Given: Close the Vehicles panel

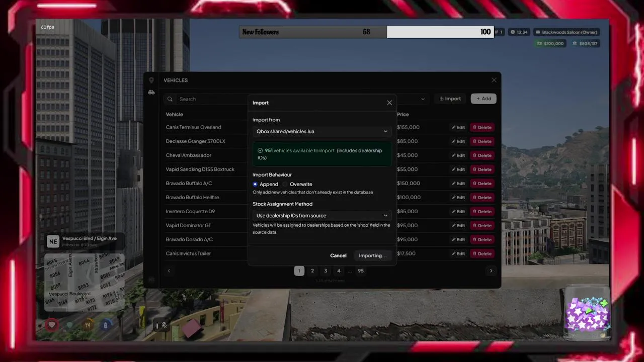Looking at the screenshot, I should point(494,80).
